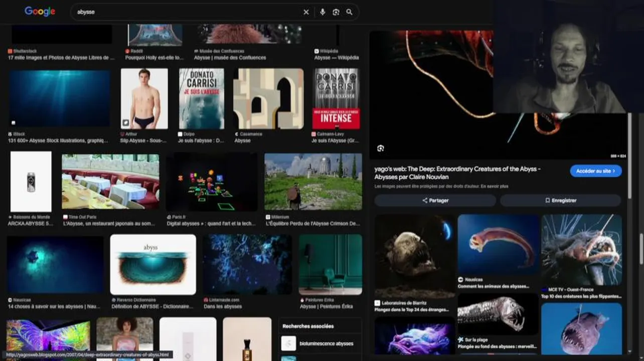Image resolution: width=644 pixels, height=361 pixels.
Task: Click the large jellyfish preview image
Action: (x=431, y=95)
